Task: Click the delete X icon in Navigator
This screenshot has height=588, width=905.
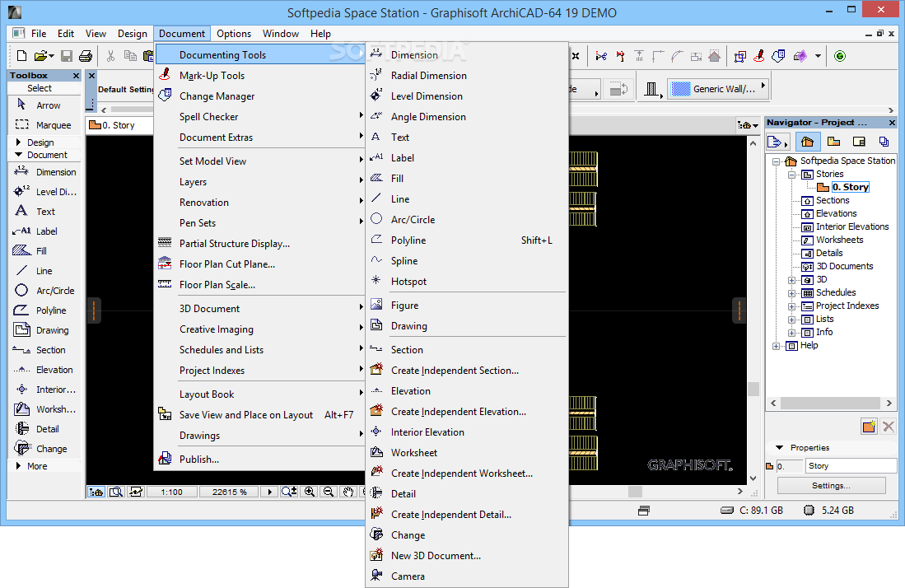Action: (889, 427)
